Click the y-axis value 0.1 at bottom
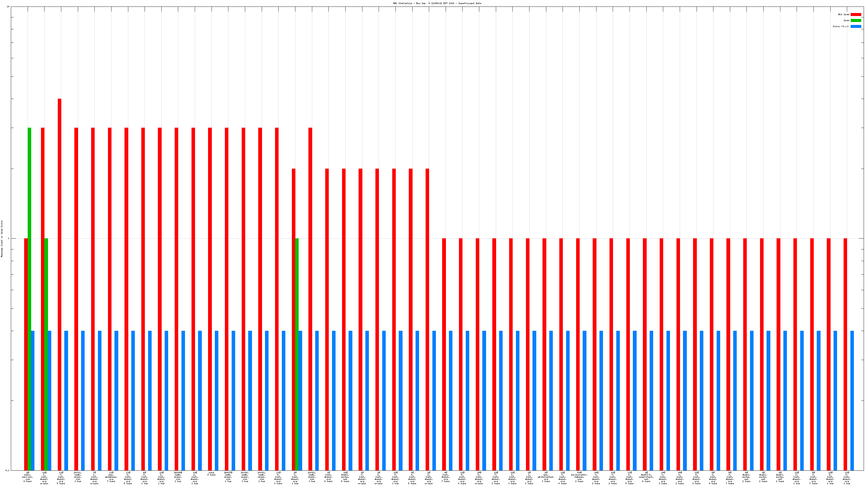 [7, 470]
